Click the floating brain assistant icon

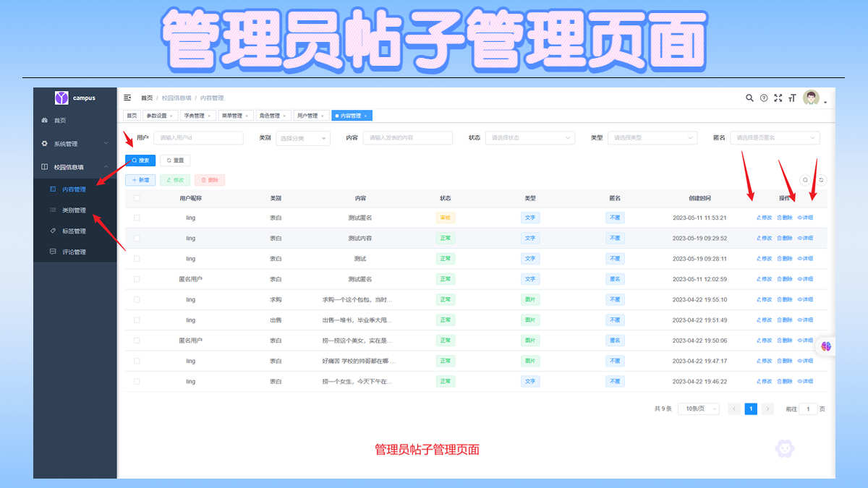(x=826, y=346)
